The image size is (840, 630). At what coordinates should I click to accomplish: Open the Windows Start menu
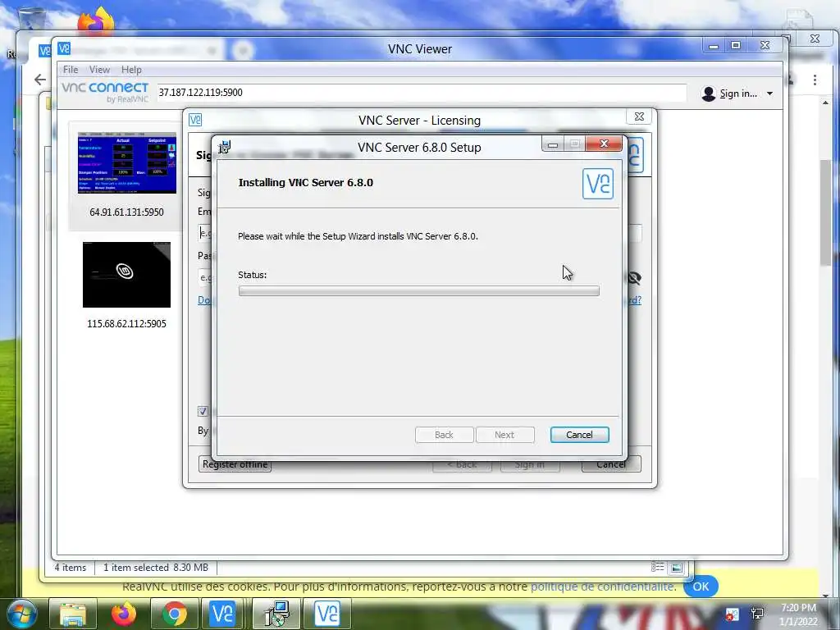[x=21, y=614]
